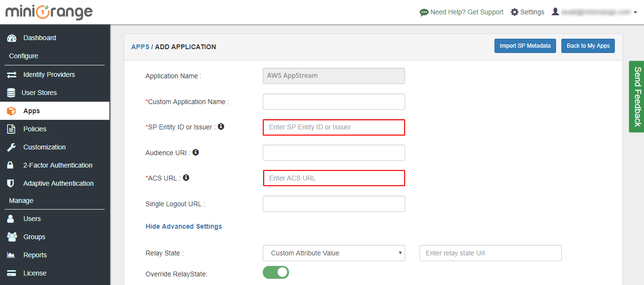This screenshot has height=285, width=644.
Task: Select the Dashboard icon in the sidebar
Action: pyautogui.click(x=12, y=38)
